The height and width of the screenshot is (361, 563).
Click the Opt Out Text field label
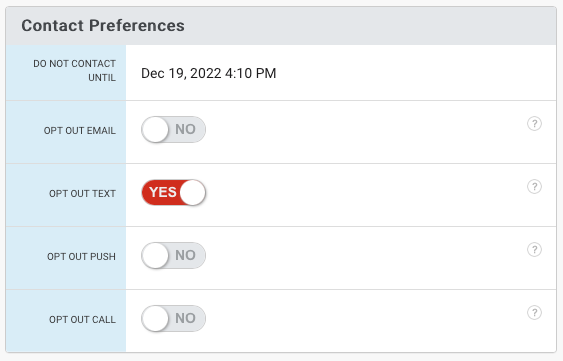pos(82,193)
